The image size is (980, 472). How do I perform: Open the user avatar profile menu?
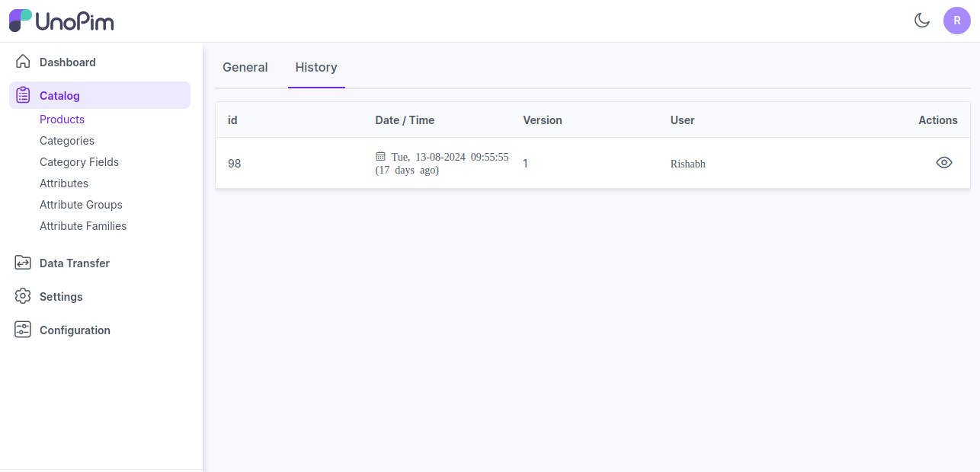956,21
